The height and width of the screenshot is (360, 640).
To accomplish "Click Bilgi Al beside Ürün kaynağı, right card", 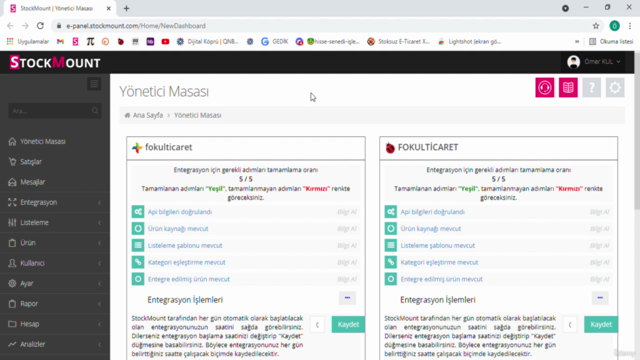I will 599,229.
